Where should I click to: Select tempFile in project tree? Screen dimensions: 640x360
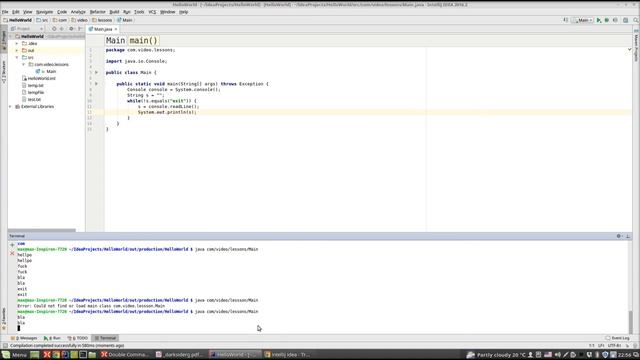pos(33,93)
